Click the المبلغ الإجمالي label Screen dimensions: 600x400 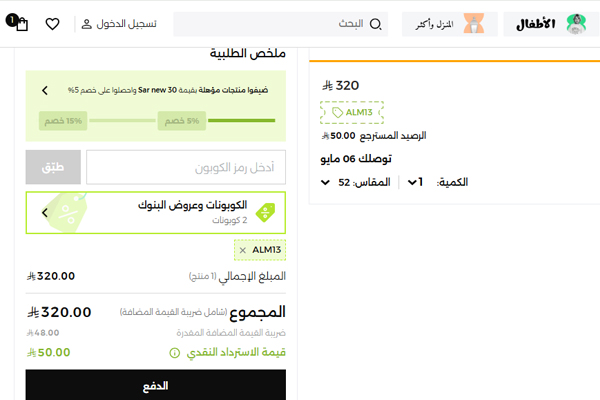click(252, 276)
